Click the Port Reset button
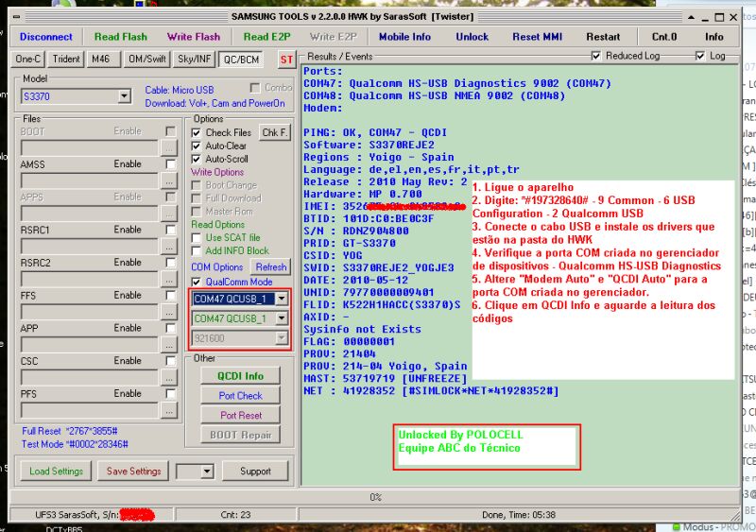Screen dimensions: 756x532 tap(240, 415)
